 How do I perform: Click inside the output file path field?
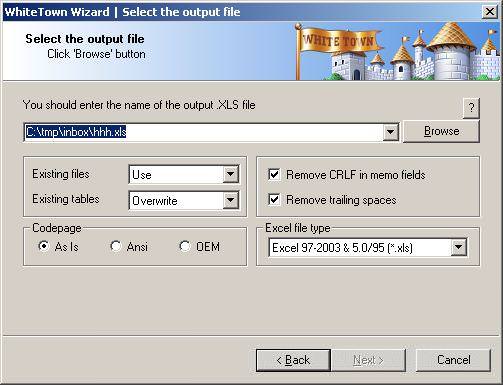tap(203, 132)
